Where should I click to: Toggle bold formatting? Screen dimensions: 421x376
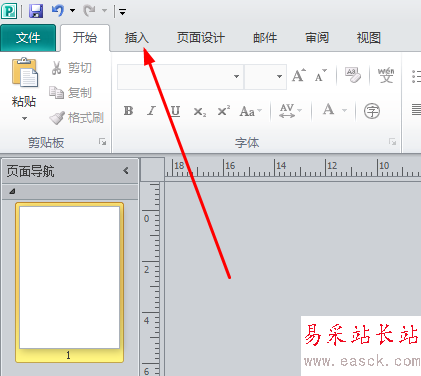point(128,111)
